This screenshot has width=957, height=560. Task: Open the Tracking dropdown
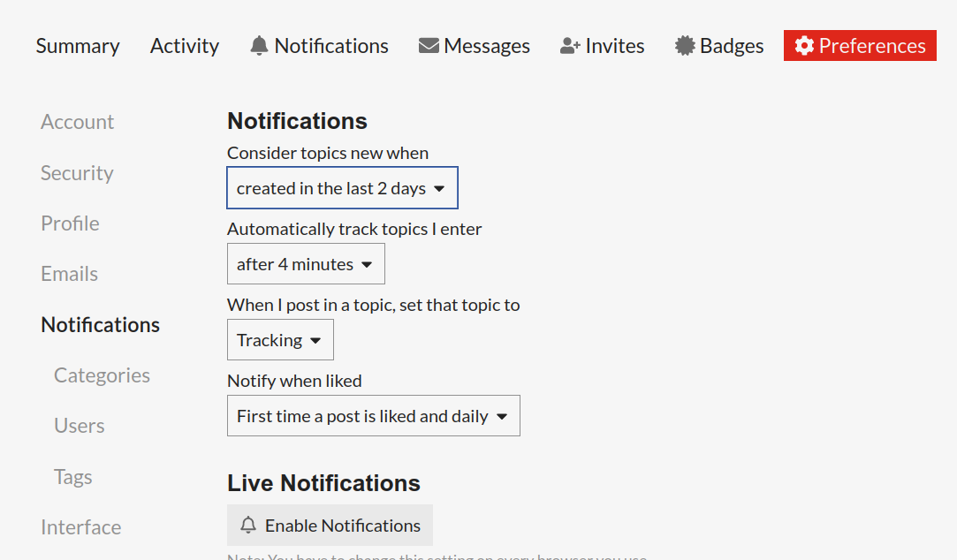click(x=280, y=340)
